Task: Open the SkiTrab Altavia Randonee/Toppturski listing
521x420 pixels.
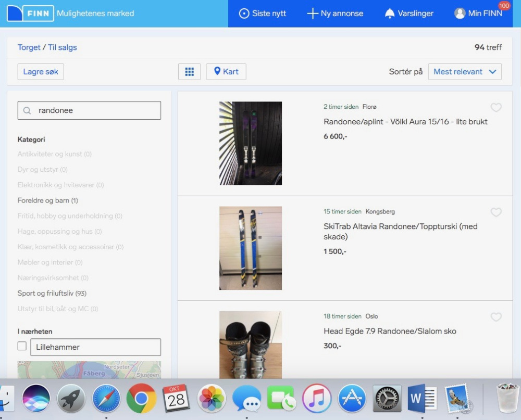Action: [x=400, y=232]
